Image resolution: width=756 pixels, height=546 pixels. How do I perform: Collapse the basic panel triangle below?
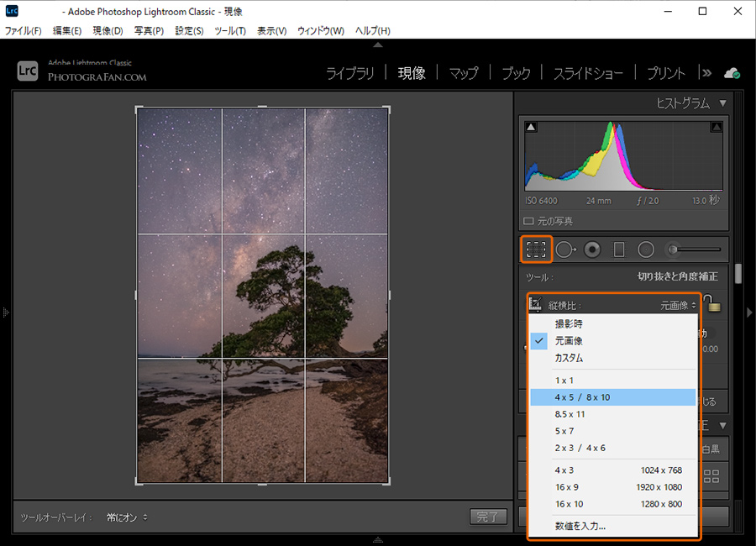coord(722,425)
